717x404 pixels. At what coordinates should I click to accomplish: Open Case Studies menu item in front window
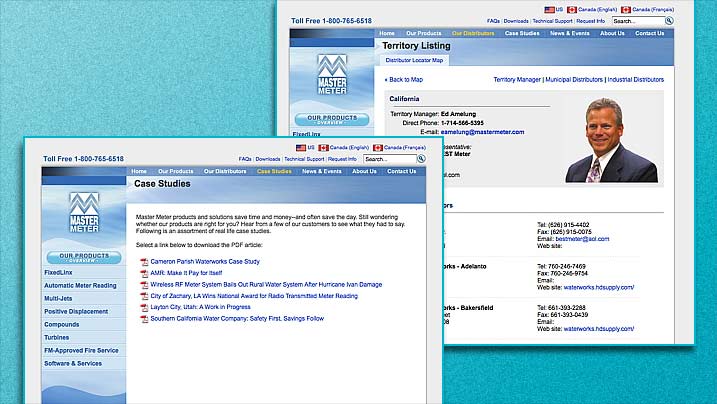tap(274, 171)
